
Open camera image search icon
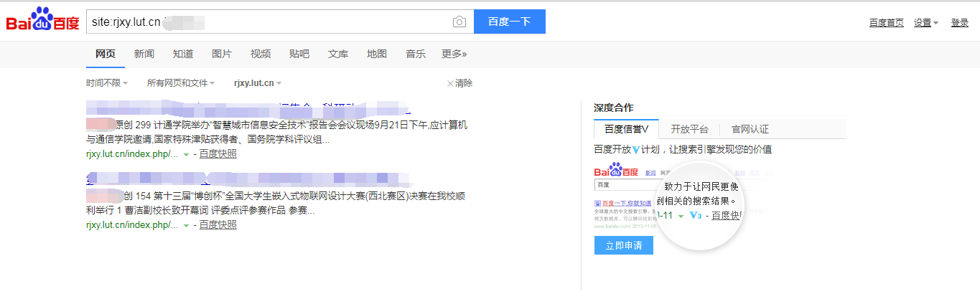click(x=459, y=22)
